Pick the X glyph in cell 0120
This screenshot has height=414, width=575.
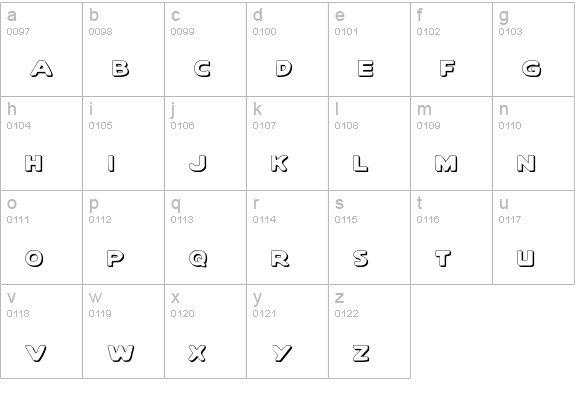[197, 353]
